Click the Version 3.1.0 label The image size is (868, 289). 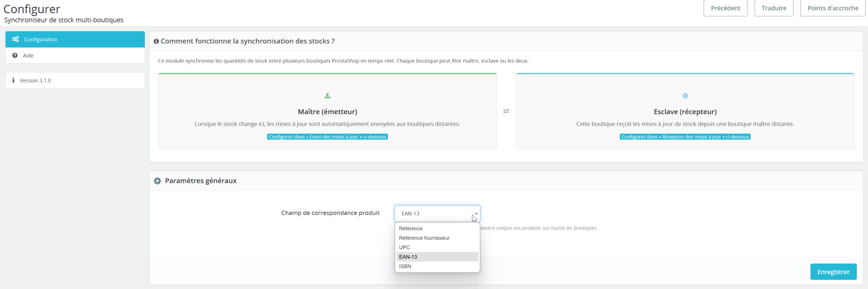pos(35,81)
